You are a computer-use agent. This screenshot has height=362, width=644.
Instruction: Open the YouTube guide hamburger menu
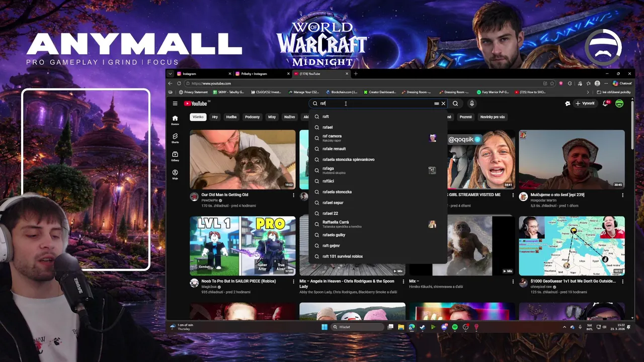pyautogui.click(x=175, y=104)
